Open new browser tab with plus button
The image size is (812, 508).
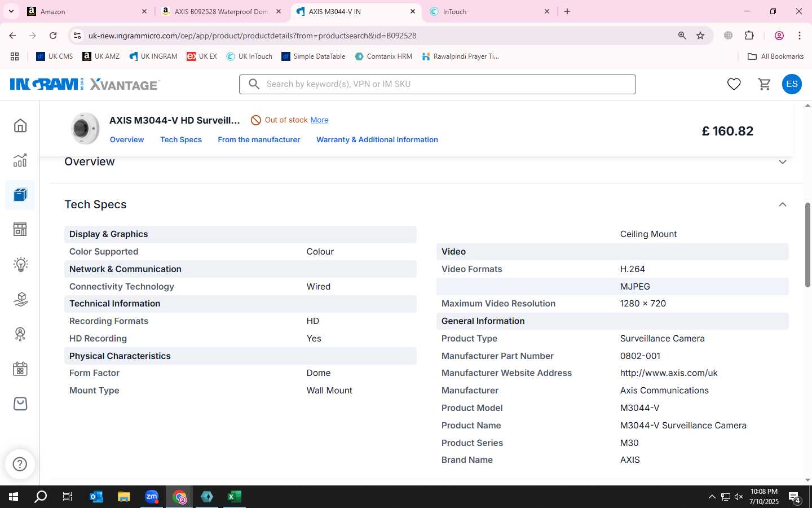tap(567, 11)
